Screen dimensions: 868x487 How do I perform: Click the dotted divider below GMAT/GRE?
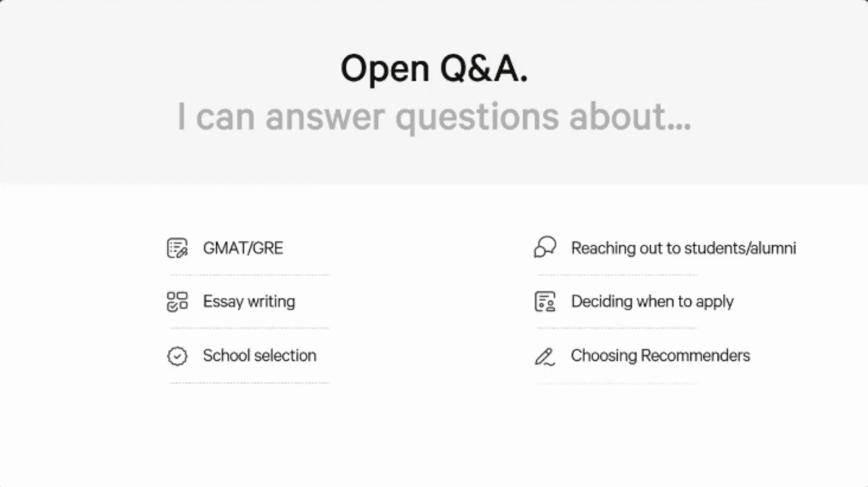(249, 275)
